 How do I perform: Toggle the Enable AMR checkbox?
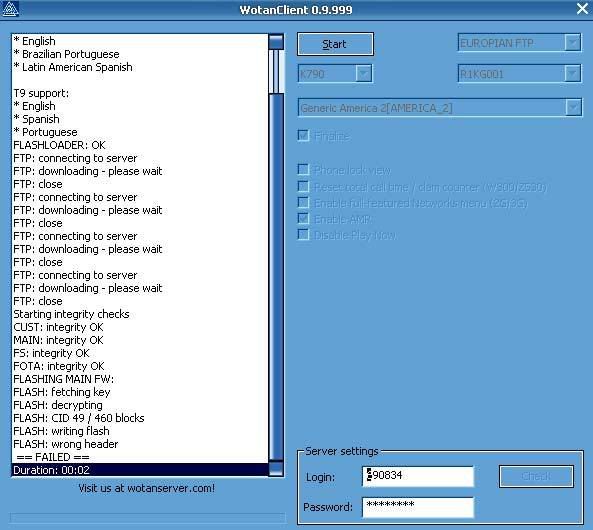coord(303,219)
